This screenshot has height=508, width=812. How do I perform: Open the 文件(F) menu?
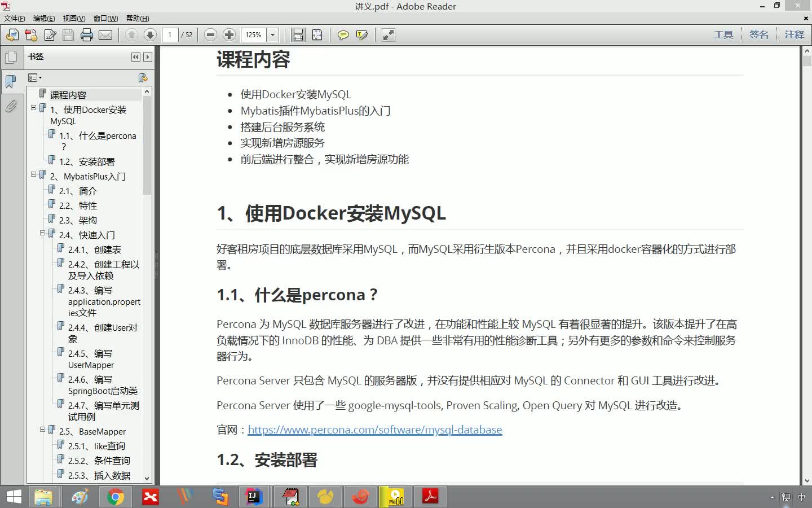[15, 18]
